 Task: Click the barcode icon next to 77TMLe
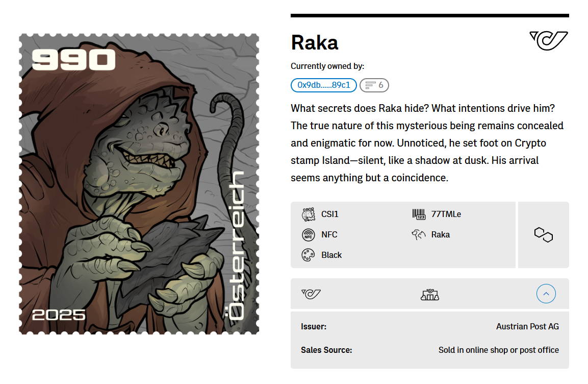click(x=418, y=214)
